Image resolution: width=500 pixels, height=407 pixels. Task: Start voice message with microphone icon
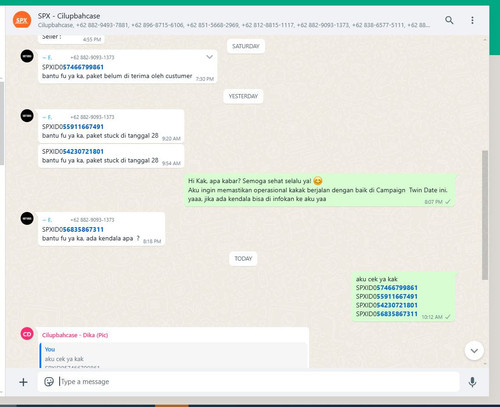point(472,382)
